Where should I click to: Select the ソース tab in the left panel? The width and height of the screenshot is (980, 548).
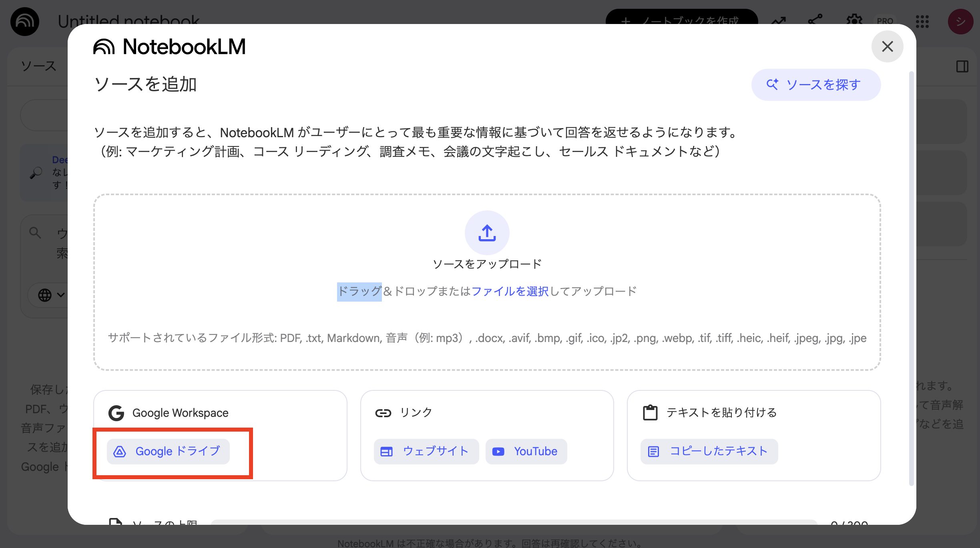pyautogui.click(x=38, y=66)
